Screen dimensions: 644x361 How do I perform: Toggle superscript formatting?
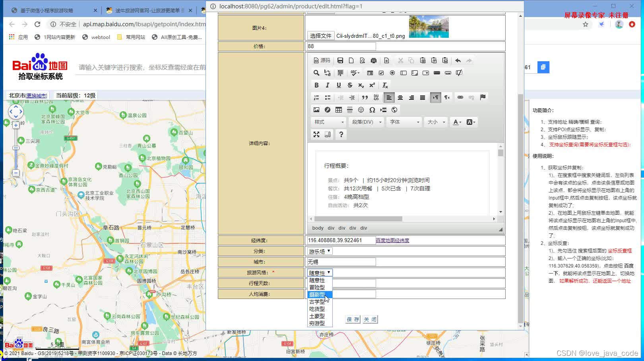point(372,85)
